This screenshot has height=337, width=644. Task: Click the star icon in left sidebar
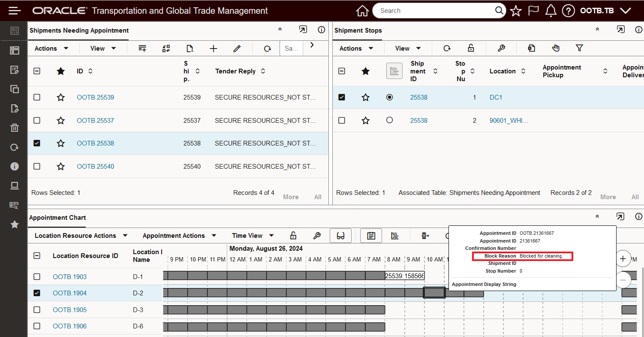coord(15,224)
